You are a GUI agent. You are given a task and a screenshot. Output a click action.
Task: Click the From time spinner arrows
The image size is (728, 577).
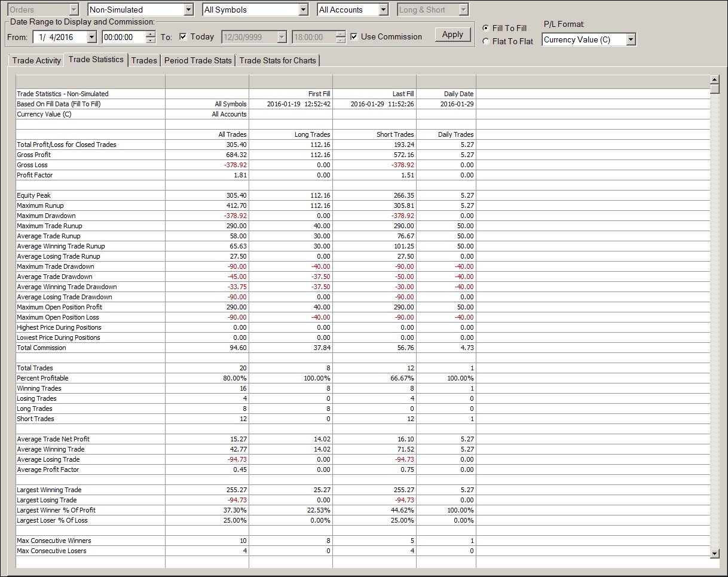[151, 37]
